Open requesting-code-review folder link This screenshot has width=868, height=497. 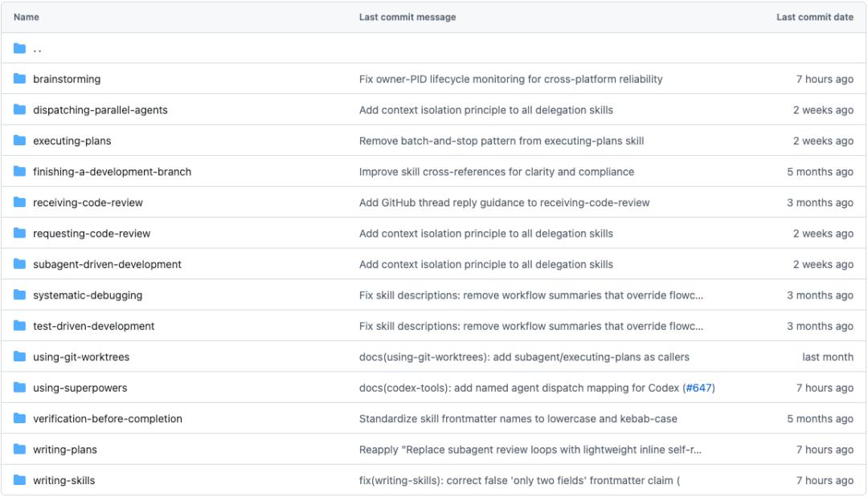pyautogui.click(x=92, y=234)
